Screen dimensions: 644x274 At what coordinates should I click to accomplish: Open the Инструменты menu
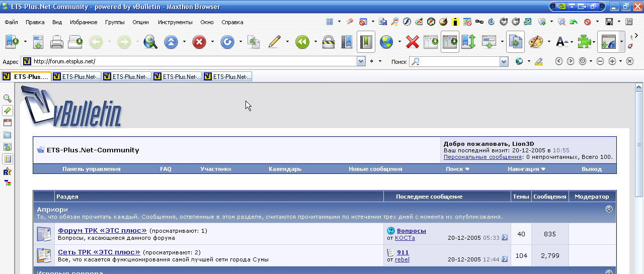175,22
